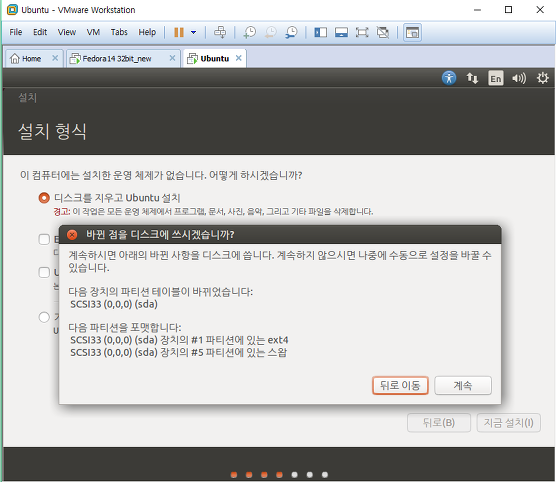Close the Ubuntu tab
The image size is (556, 482).
coord(239,58)
